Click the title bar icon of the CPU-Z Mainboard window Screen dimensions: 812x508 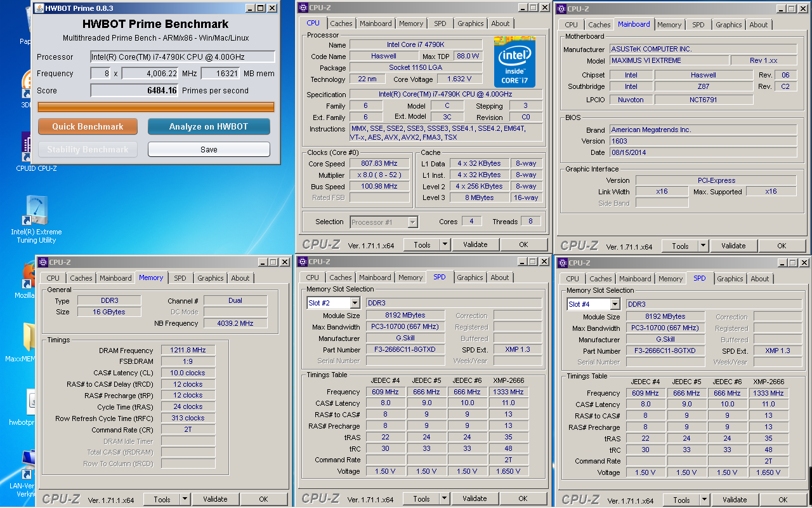click(x=561, y=9)
